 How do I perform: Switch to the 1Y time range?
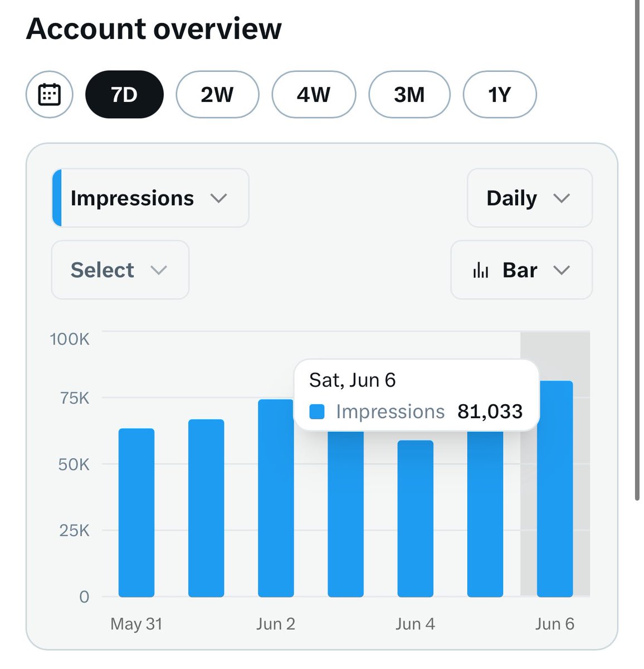(500, 94)
